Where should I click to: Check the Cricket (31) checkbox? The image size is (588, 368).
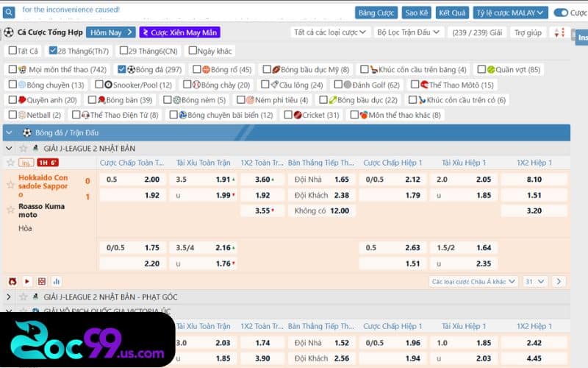point(288,115)
